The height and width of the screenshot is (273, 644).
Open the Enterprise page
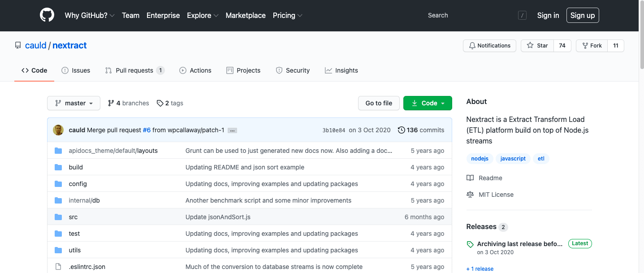163,15
